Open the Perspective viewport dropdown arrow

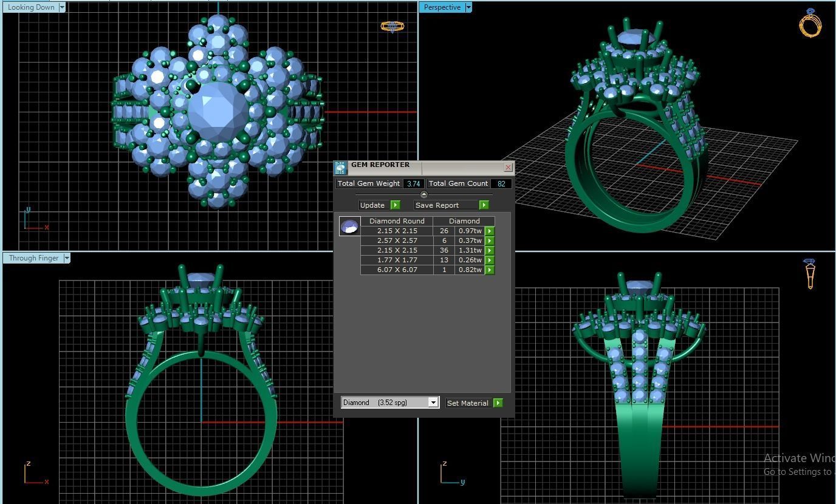point(468,7)
